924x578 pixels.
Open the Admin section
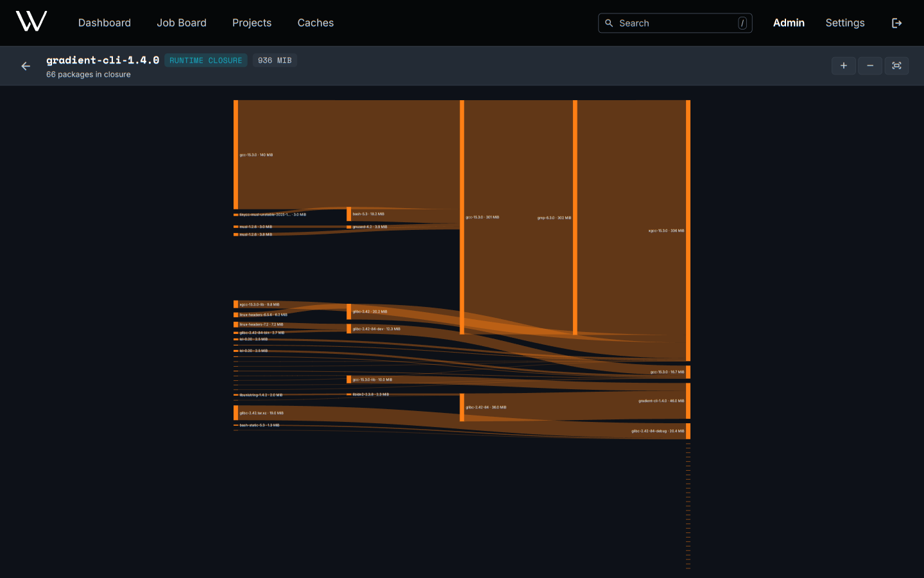(789, 23)
